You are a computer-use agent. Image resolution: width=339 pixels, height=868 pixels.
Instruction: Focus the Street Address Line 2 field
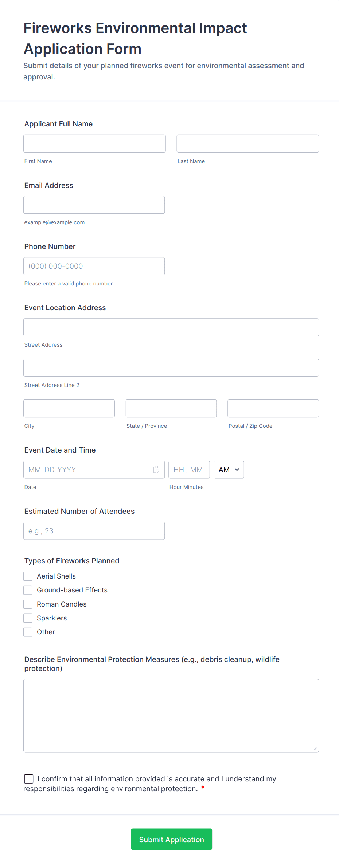pos(171,368)
